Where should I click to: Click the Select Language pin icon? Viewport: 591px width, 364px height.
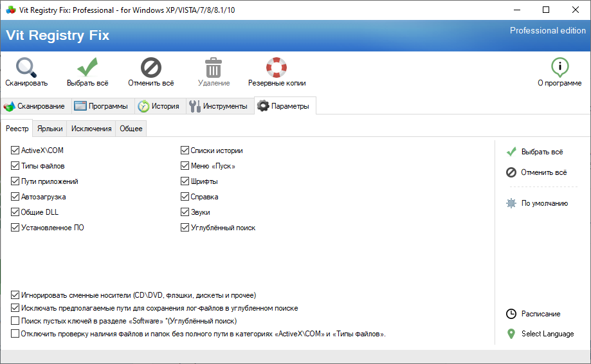click(511, 334)
